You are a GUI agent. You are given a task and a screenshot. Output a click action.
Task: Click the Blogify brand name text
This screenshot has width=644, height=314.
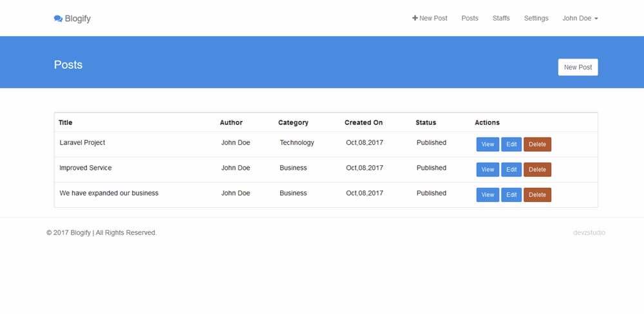(x=78, y=19)
